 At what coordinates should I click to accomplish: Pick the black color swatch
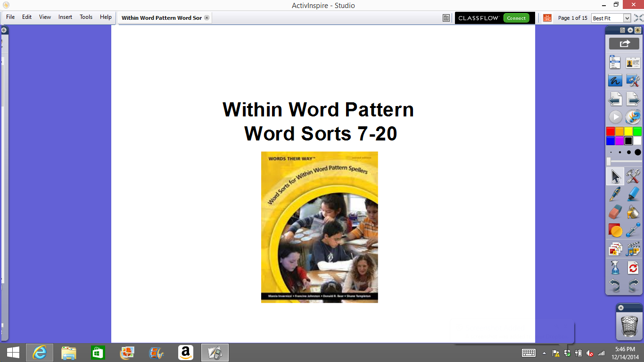(x=628, y=141)
